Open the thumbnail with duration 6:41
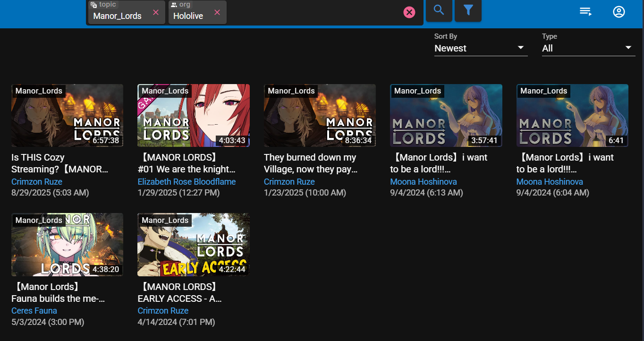This screenshot has width=644, height=341. [572, 116]
